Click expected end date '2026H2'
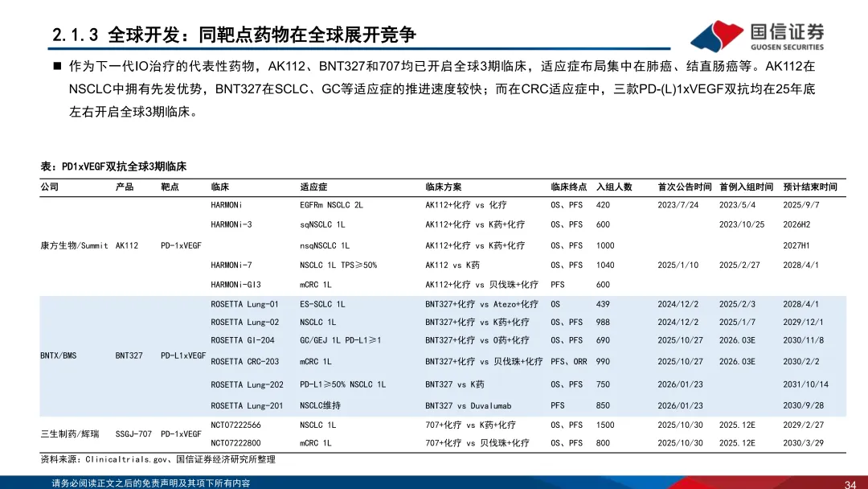The image size is (868, 489). pyautogui.click(x=796, y=224)
